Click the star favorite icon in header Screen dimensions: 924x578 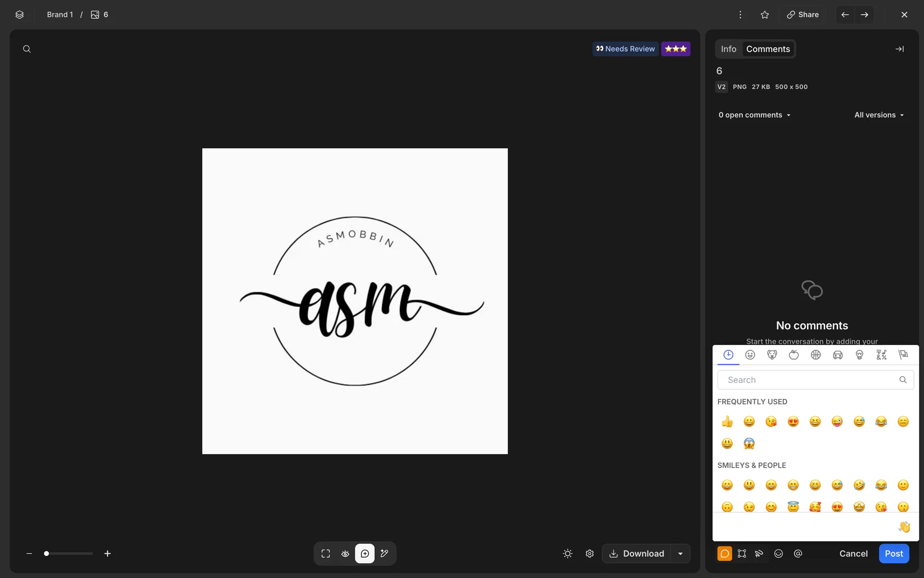[x=765, y=14]
